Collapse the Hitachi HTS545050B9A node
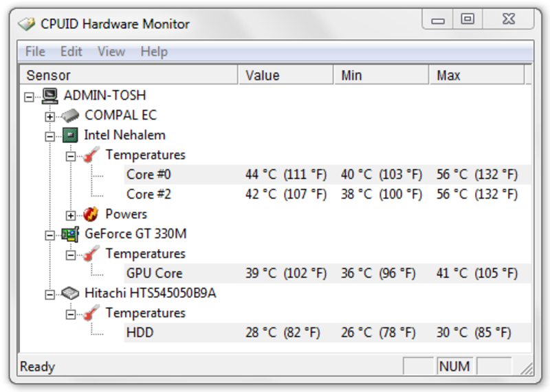The height and width of the screenshot is (392, 550). [x=49, y=295]
